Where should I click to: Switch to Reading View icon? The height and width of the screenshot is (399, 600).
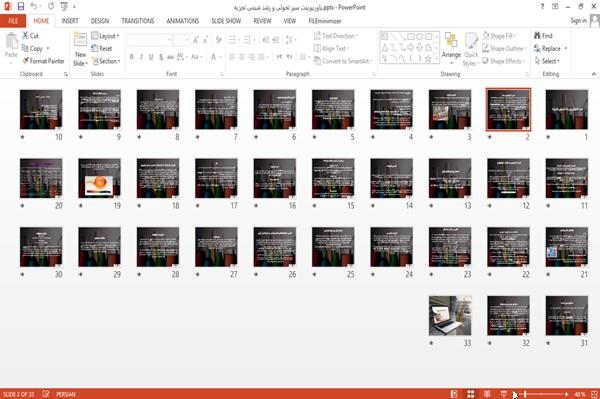tap(487, 394)
